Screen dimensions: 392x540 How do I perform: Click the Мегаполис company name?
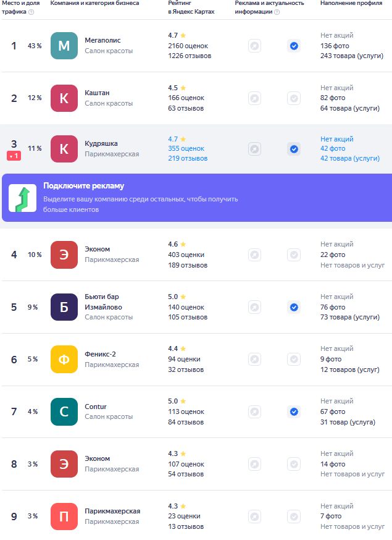click(102, 40)
